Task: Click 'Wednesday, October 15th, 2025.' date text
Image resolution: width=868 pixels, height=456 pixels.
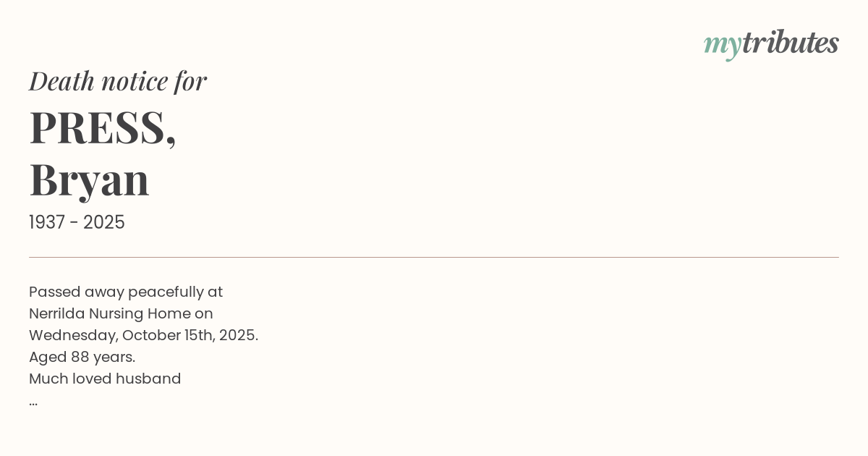Action: point(143,335)
